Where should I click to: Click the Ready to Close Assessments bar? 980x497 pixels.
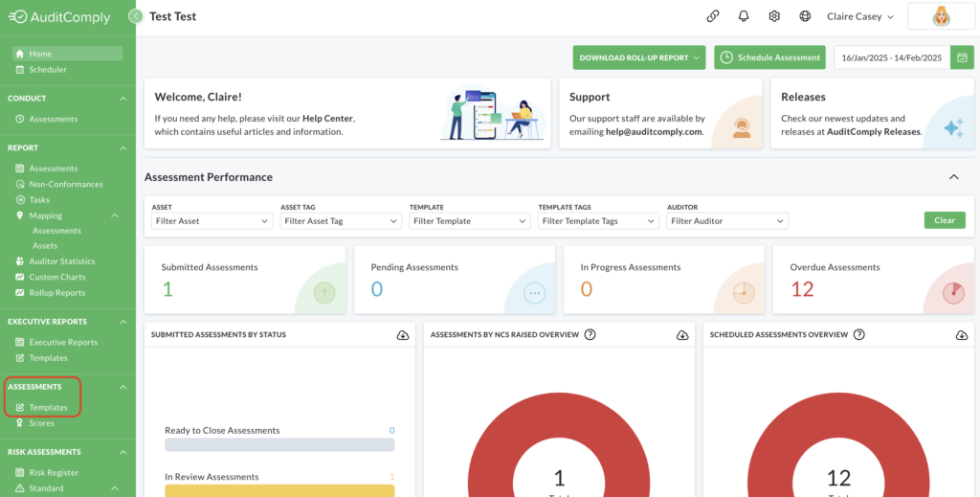click(279, 444)
